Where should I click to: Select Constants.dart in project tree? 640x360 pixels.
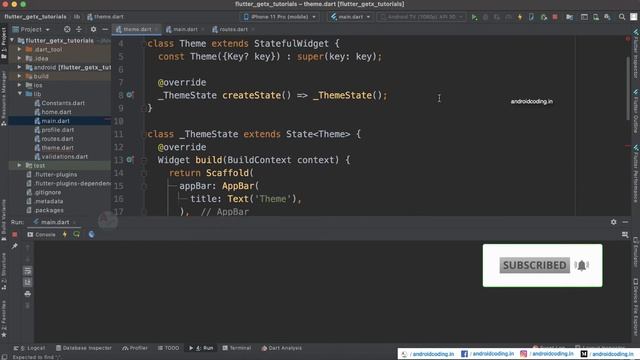[60, 103]
